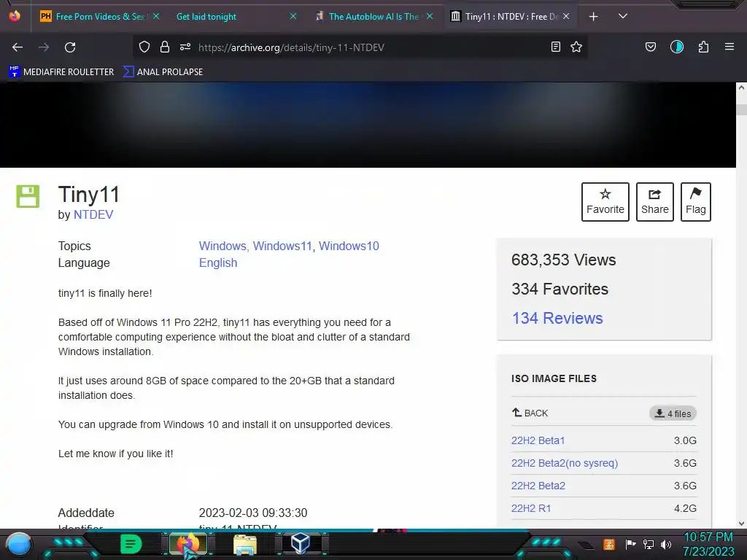Bookmark this page with the star icon
The width and height of the screenshot is (747, 560).
[x=576, y=47]
